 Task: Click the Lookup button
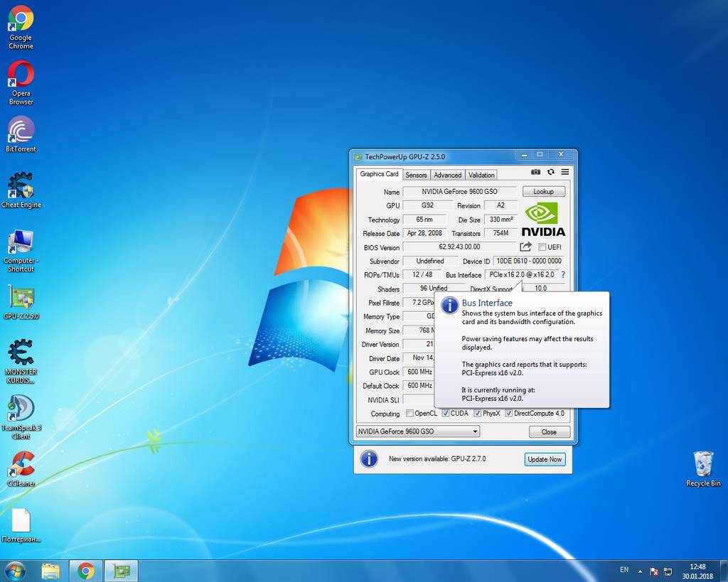point(543,191)
